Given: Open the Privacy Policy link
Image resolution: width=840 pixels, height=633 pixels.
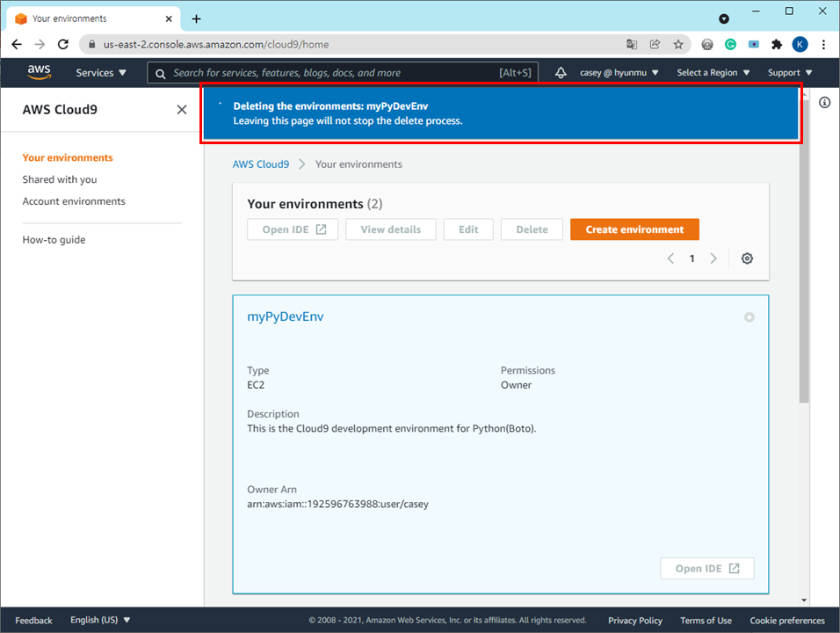Looking at the screenshot, I should pyautogui.click(x=634, y=621).
